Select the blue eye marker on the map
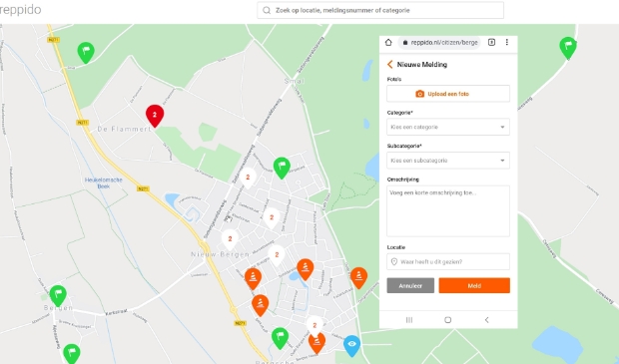619x364 pixels. coord(351,345)
